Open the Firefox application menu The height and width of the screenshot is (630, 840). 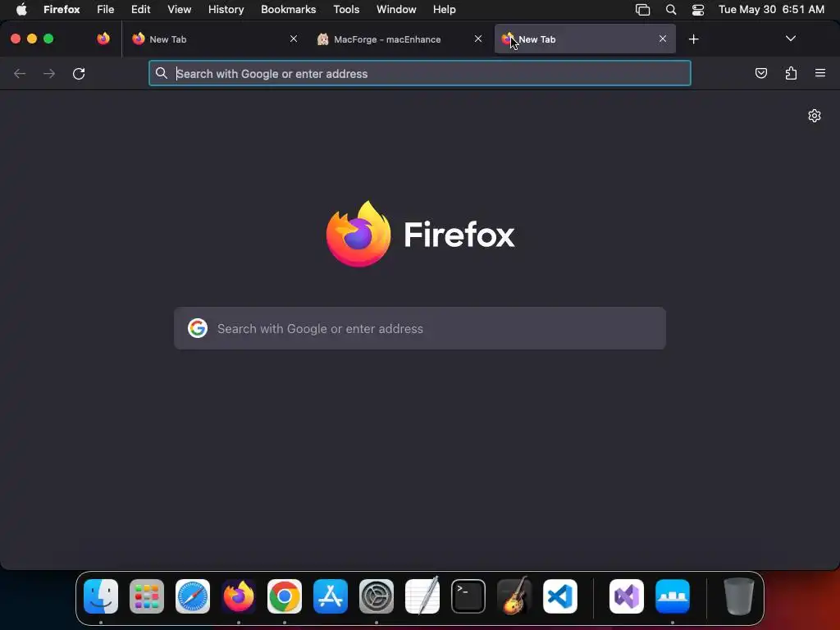click(x=62, y=9)
